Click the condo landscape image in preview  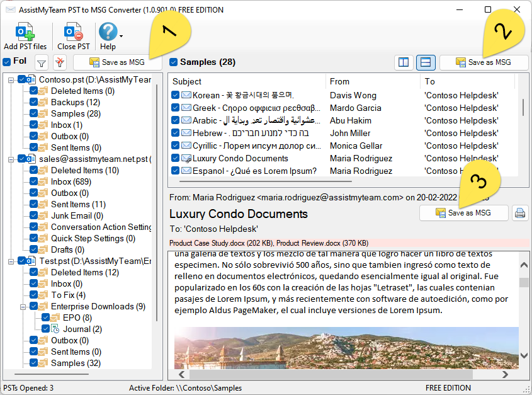coord(346,348)
